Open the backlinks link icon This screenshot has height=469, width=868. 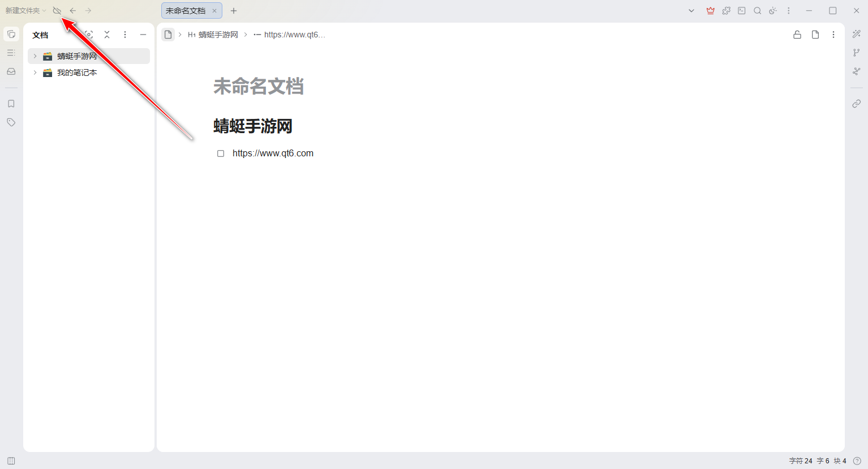pyautogui.click(x=857, y=104)
